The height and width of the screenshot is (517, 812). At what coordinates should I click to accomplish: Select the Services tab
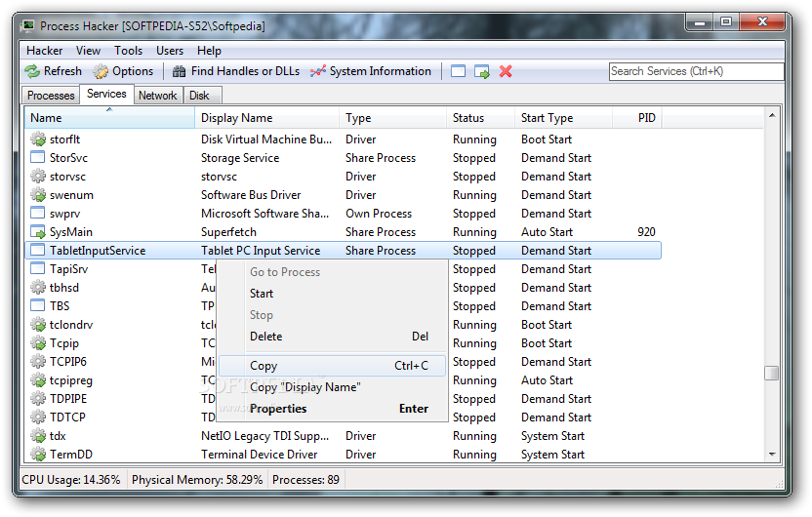click(x=106, y=95)
